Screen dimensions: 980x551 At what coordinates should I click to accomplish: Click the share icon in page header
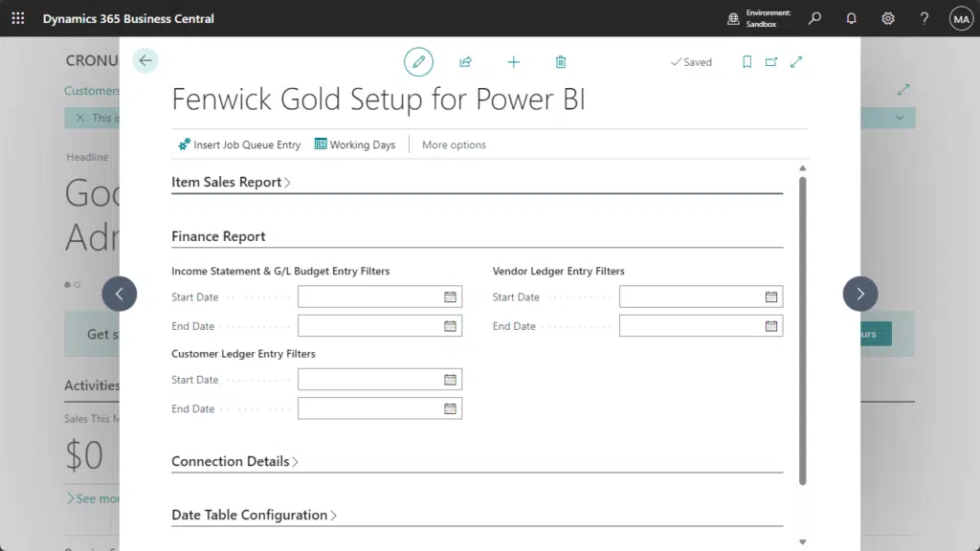[x=466, y=62]
